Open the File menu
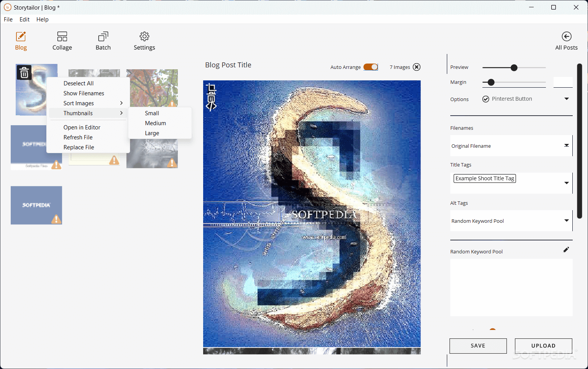Viewport: 588px width, 369px height. (8, 20)
